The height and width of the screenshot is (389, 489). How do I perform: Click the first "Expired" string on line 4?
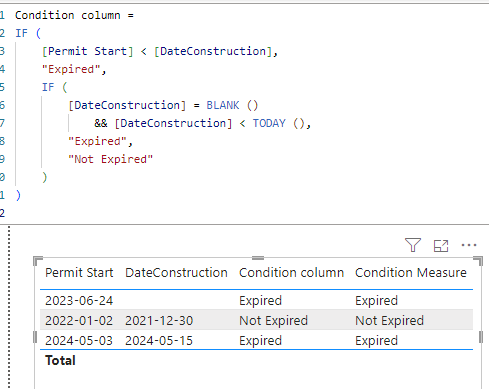pos(71,69)
